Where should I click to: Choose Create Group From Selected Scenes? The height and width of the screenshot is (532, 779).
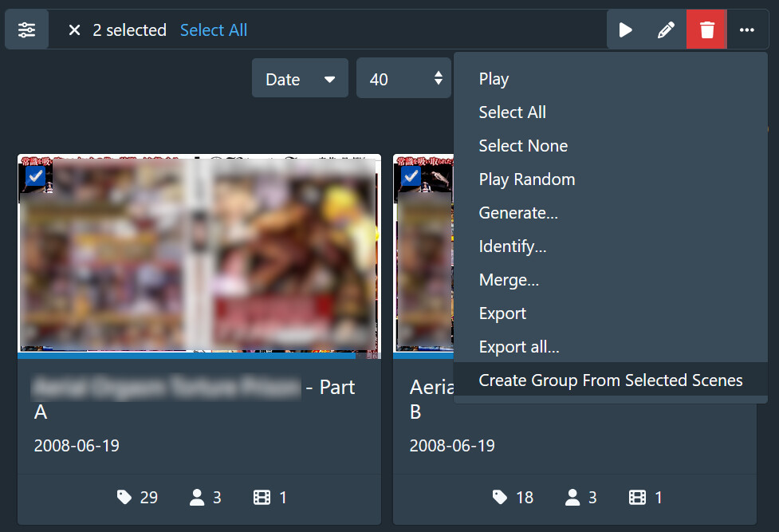610,380
